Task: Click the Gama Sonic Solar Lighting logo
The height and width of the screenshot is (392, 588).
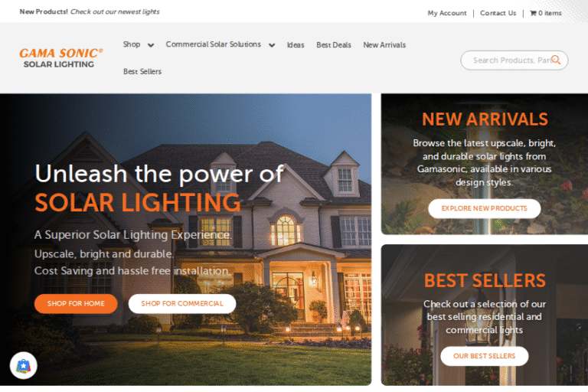Action: point(60,58)
